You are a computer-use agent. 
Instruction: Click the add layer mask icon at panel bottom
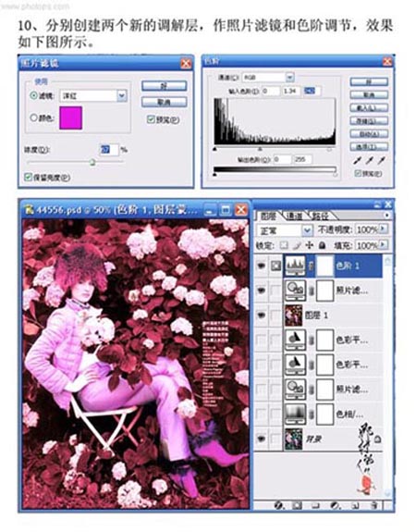point(297,505)
